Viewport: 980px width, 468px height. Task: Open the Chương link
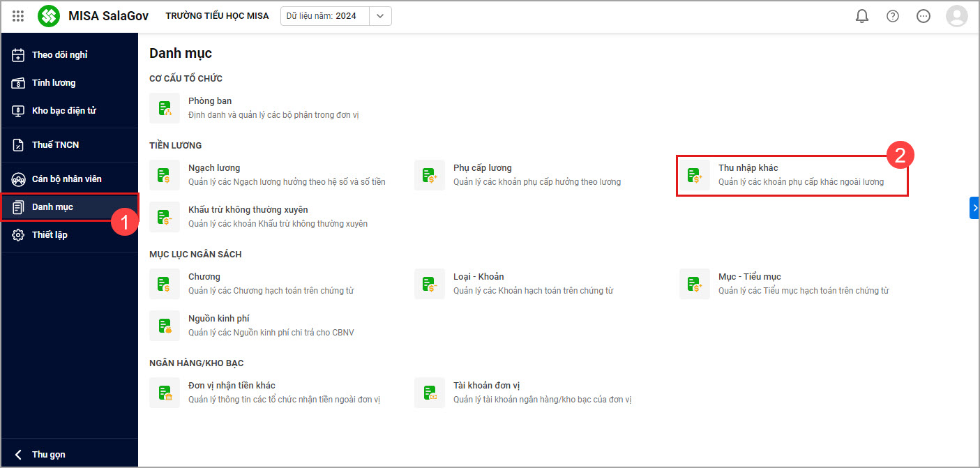204,277
